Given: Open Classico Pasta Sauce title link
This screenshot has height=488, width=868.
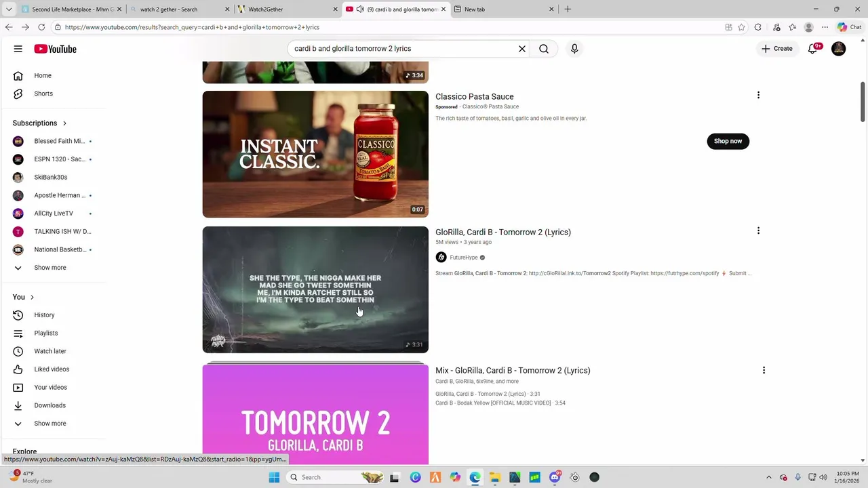Looking at the screenshot, I should click(x=475, y=96).
